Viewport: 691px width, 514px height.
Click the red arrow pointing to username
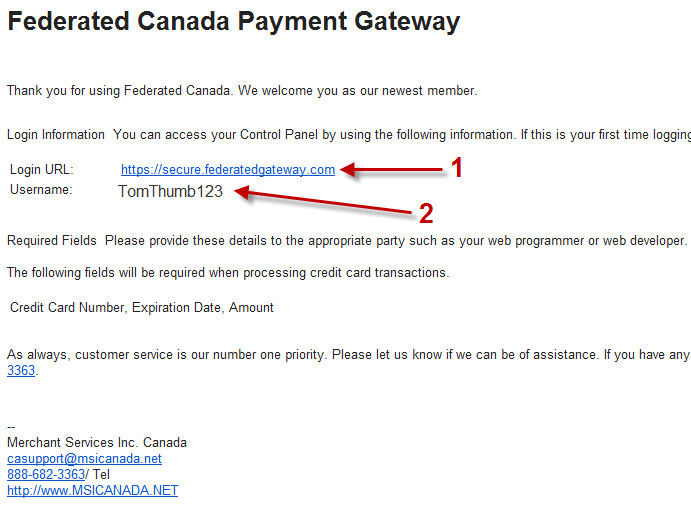(x=323, y=202)
